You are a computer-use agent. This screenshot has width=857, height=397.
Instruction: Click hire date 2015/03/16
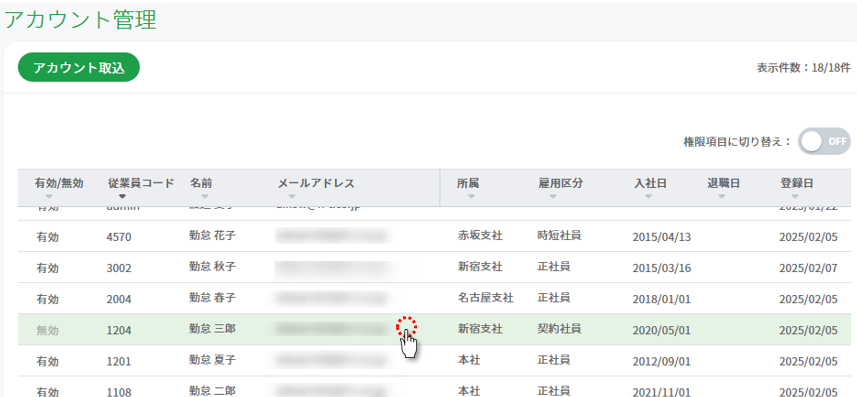tap(662, 268)
